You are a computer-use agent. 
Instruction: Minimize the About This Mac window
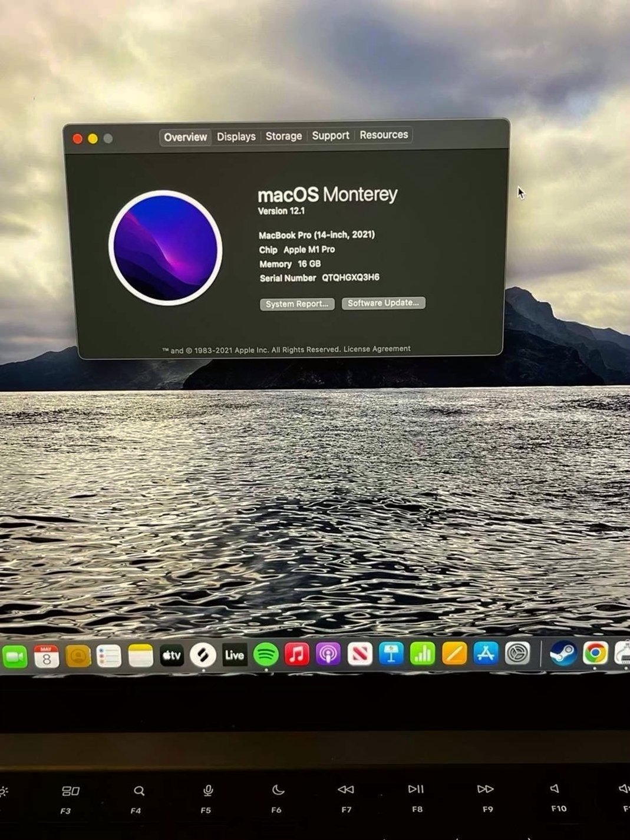tap(93, 138)
